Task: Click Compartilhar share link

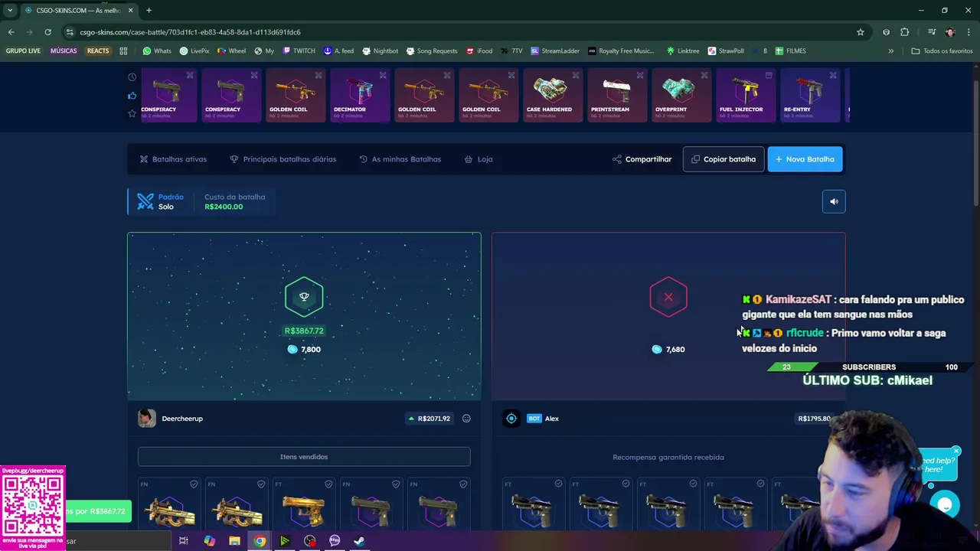Action: click(x=642, y=159)
